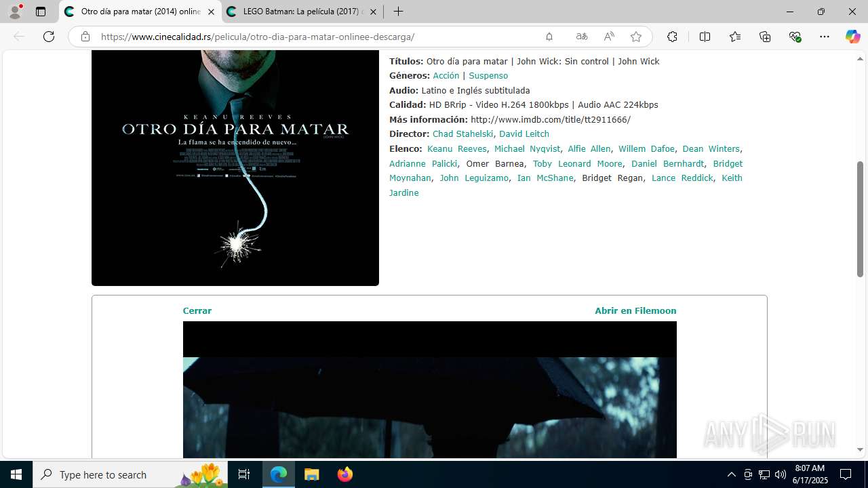868x488 pixels.
Task: Close the LEGO Batman tab
Action: [x=374, y=12]
